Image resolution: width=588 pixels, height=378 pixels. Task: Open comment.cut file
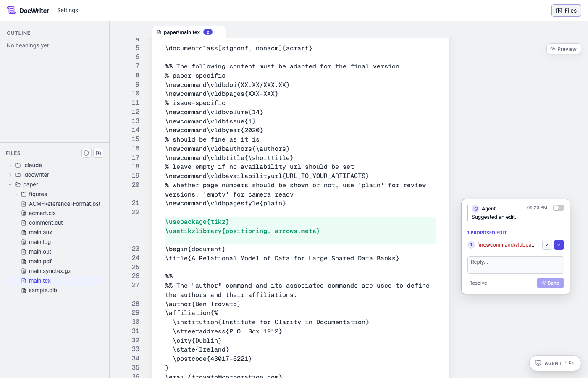pyautogui.click(x=46, y=223)
